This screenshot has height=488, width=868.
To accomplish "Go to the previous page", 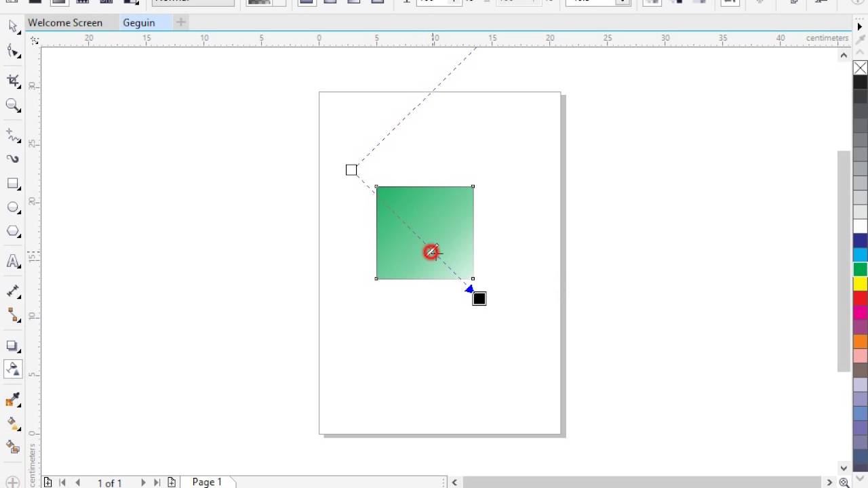I will pyautogui.click(x=78, y=483).
